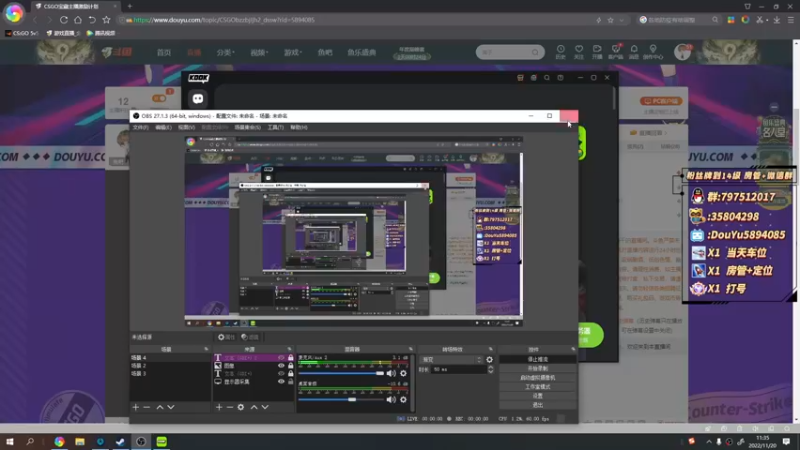Open OBS View menu
Viewport: 800px width, 450px height.
click(x=186, y=128)
